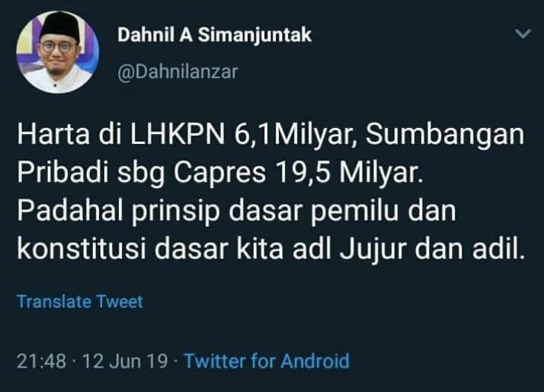Screen dimensions: 544x392
Task: Expand the tweet options chevron menu
Action: click(x=523, y=33)
